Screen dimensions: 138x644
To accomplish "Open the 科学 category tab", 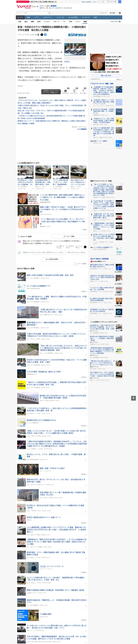I will click(x=71, y=21).
